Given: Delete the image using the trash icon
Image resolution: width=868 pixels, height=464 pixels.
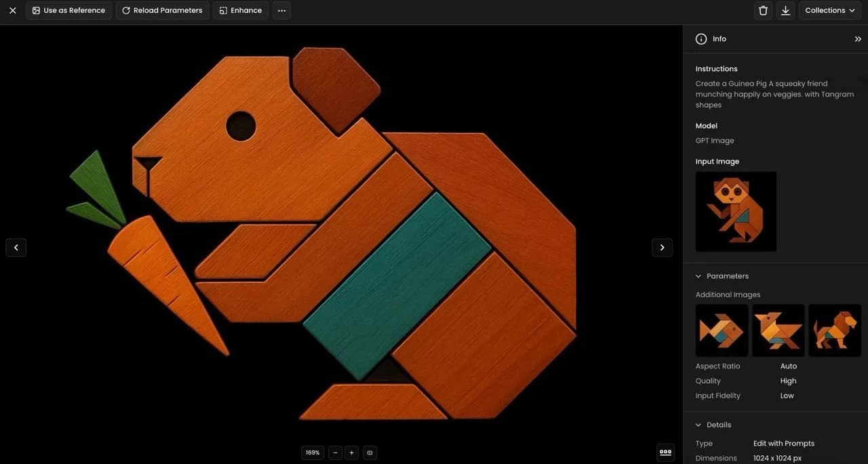Looking at the screenshot, I should click(762, 10).
